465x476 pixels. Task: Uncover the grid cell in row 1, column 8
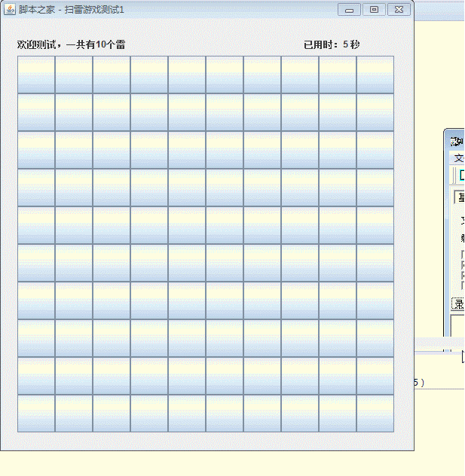click(300, 75)
